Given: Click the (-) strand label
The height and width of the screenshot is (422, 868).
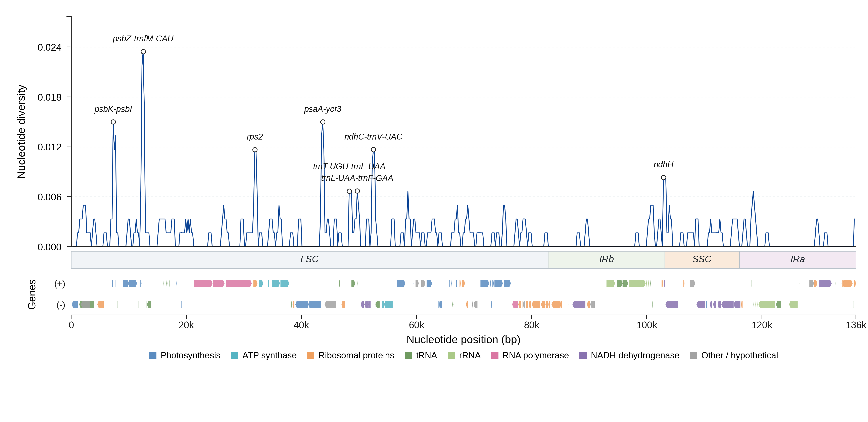Looking at the screenshot, I should [61, 305].
